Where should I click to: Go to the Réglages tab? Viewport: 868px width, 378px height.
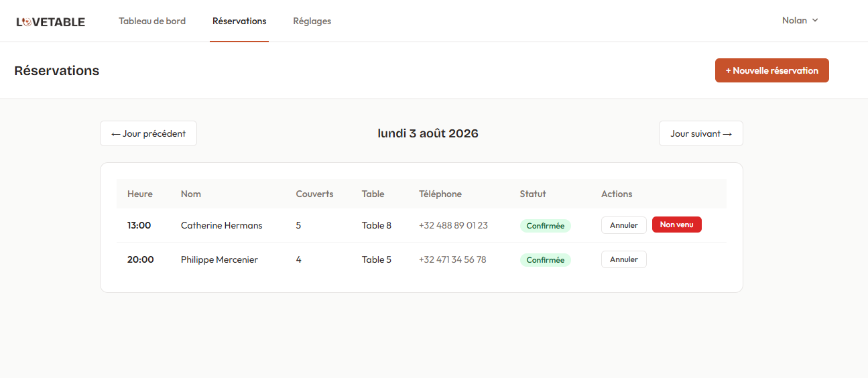point(312,21)
